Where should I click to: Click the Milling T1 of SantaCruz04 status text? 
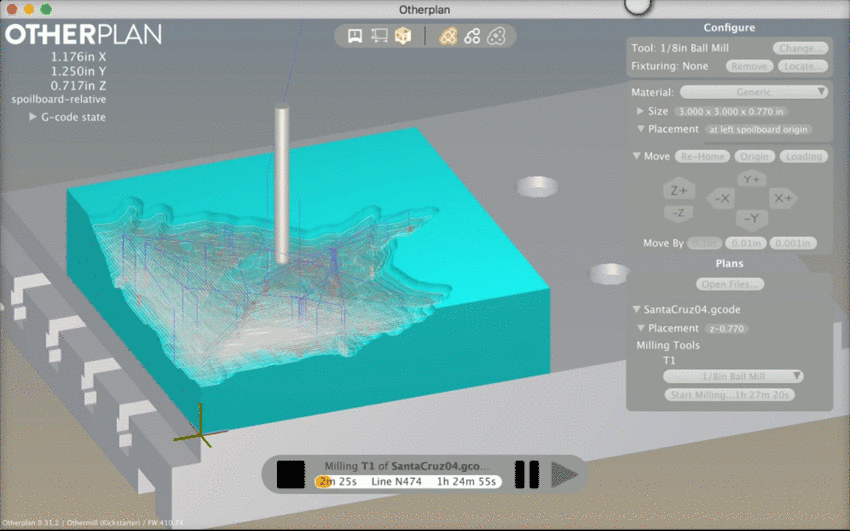point(407,466)
